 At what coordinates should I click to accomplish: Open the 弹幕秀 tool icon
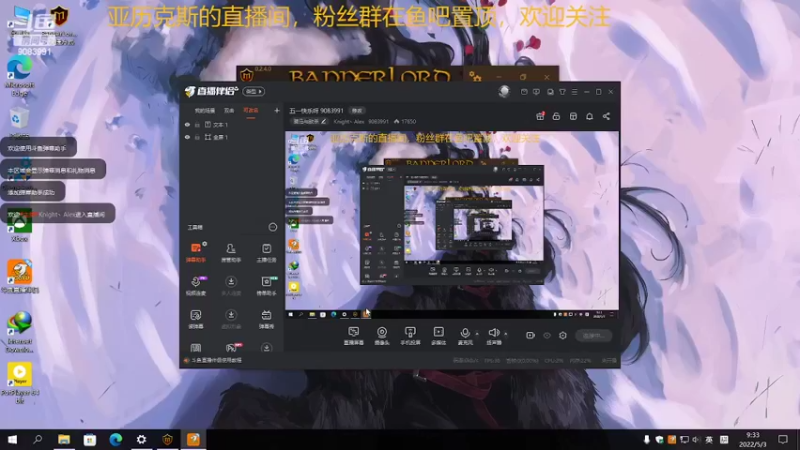266,319
